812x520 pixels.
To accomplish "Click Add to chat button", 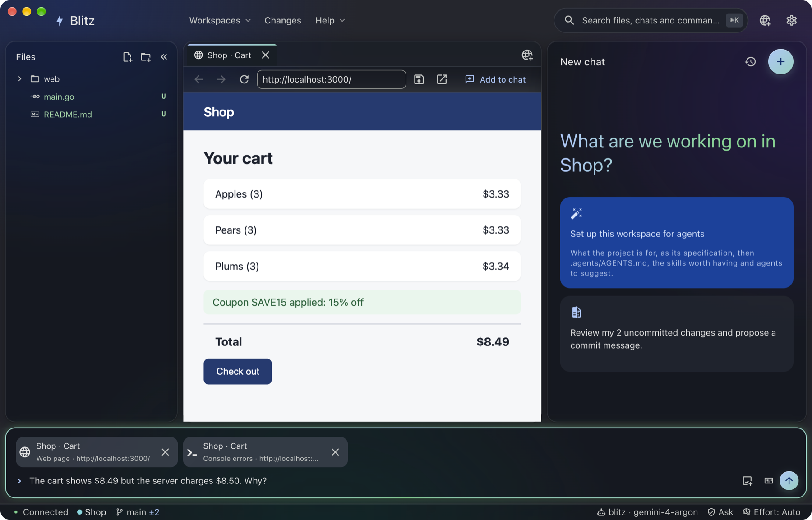I will pos(495,79).
